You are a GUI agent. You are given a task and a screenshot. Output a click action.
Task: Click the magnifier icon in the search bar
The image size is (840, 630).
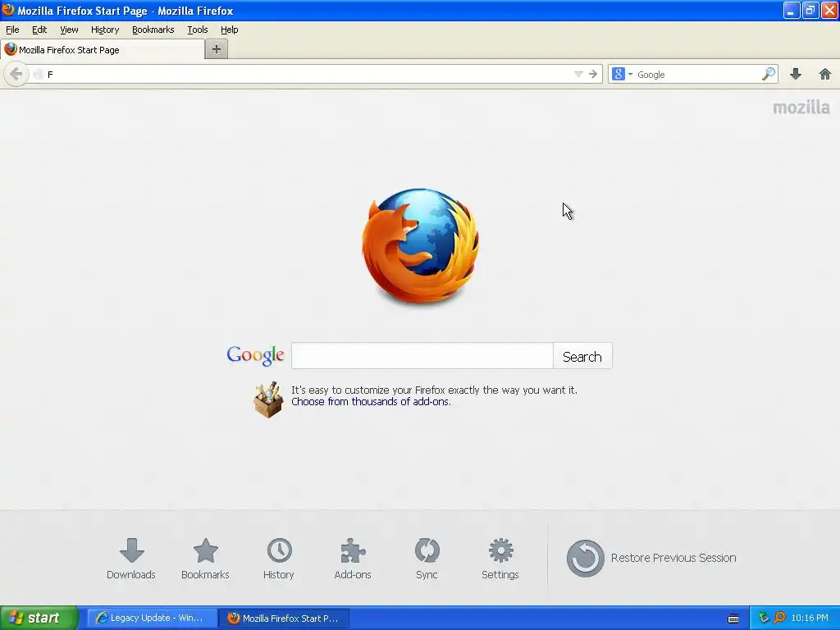tap(768, 74)
